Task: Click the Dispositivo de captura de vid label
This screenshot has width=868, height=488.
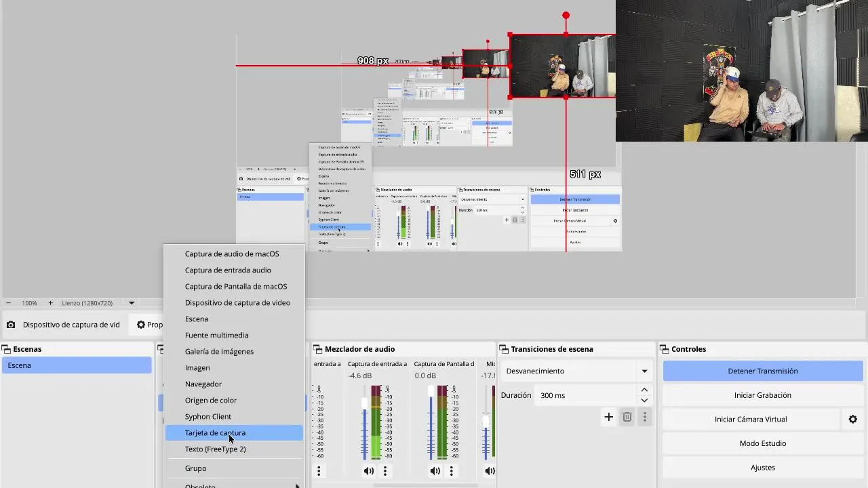Action: 71,325
